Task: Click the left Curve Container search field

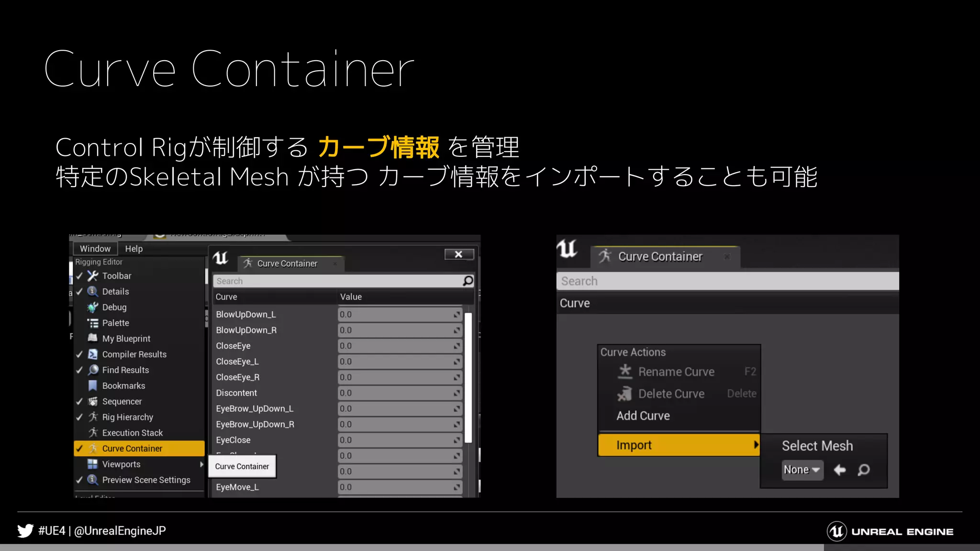Action: tap(344, 281)
